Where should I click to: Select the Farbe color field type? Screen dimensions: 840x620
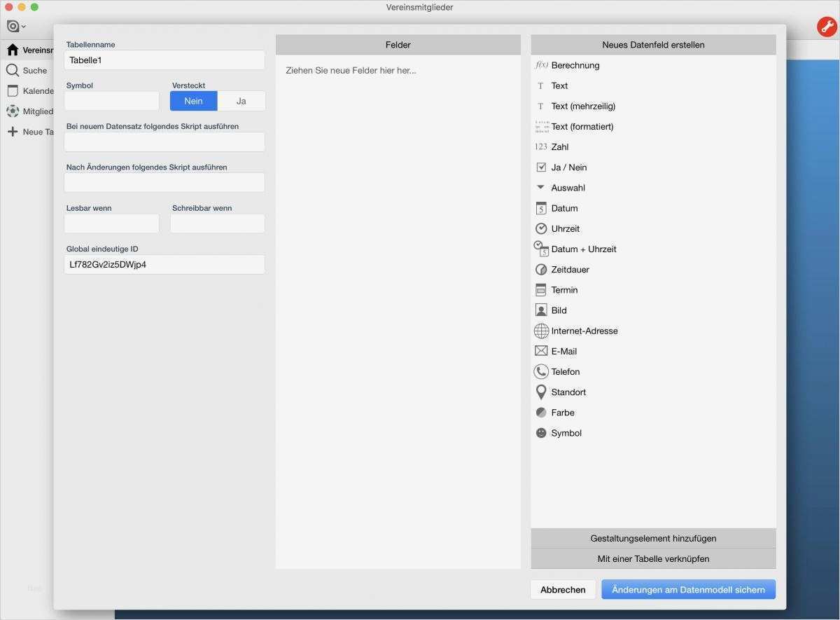pos(561,412)
